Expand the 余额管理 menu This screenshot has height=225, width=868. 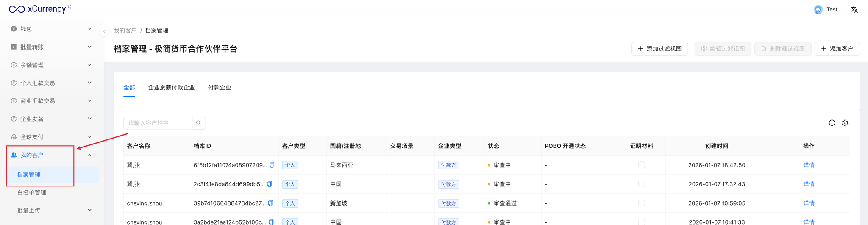89,65
